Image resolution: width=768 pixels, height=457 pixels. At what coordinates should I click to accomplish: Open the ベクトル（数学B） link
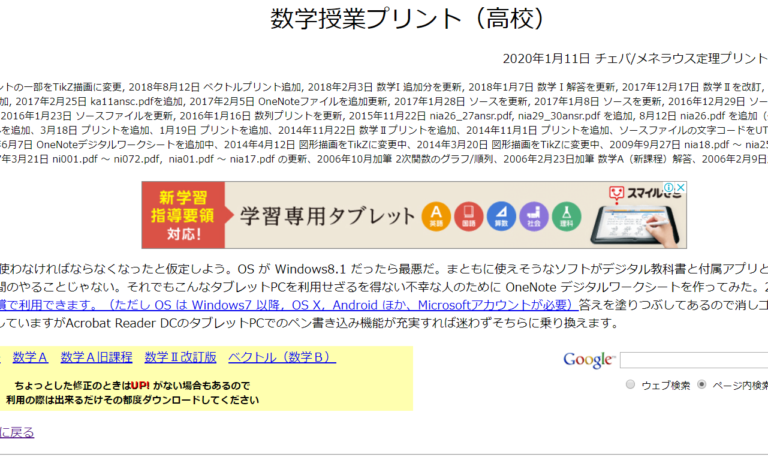tap(282, 358)
